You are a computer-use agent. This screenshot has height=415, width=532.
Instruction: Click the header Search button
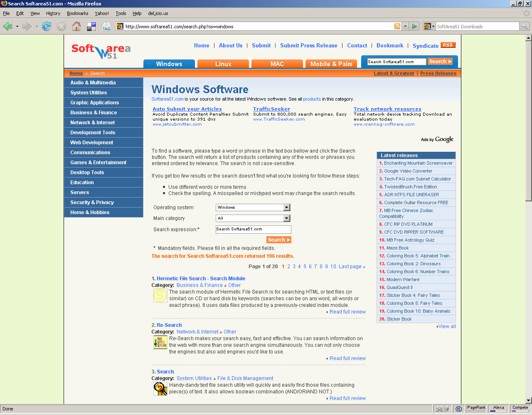click(x=440, y=62)
